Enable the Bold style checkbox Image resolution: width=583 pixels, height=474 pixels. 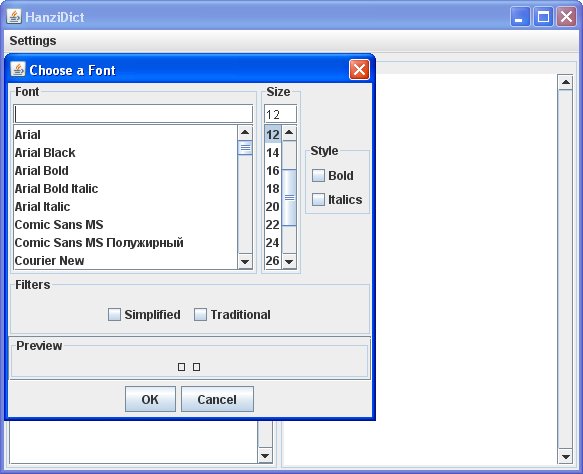[318, 175]
